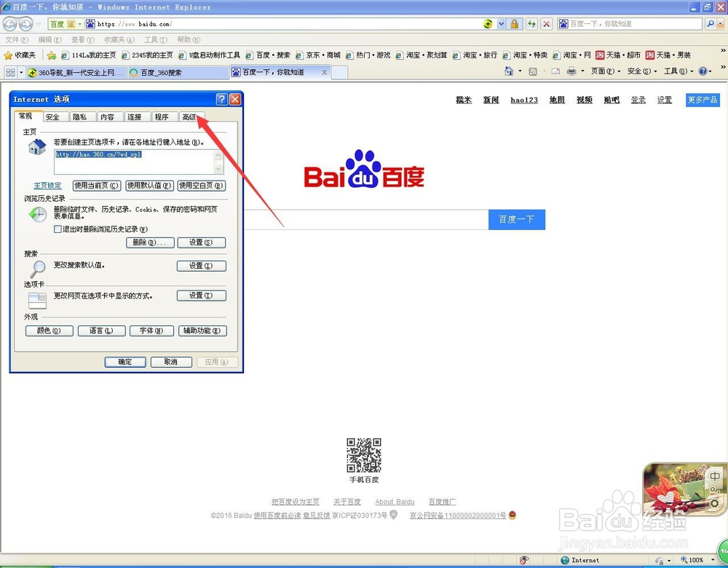Viewport: 728px width, 568px height.
Task: Click the browser Forward arrow button
Action: pos(25,24)
